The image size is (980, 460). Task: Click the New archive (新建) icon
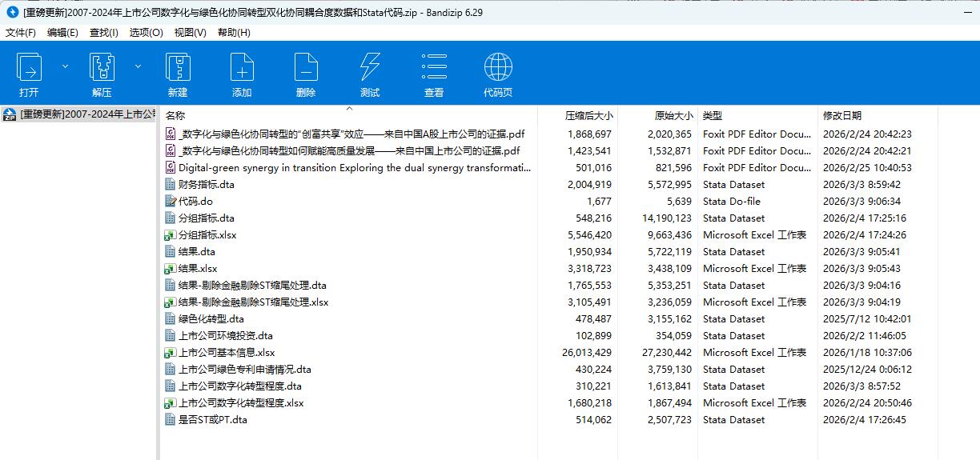178,66
